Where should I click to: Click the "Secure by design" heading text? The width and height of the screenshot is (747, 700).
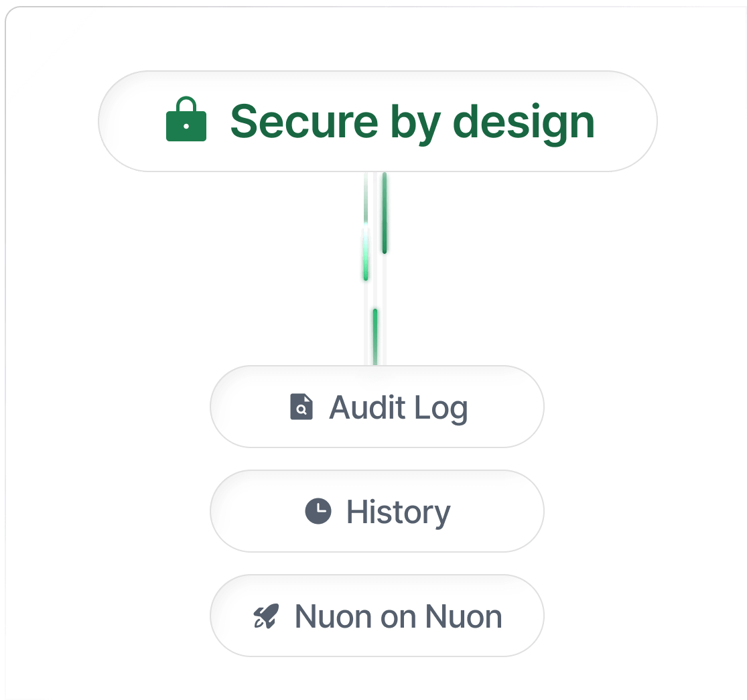[412, 121]
